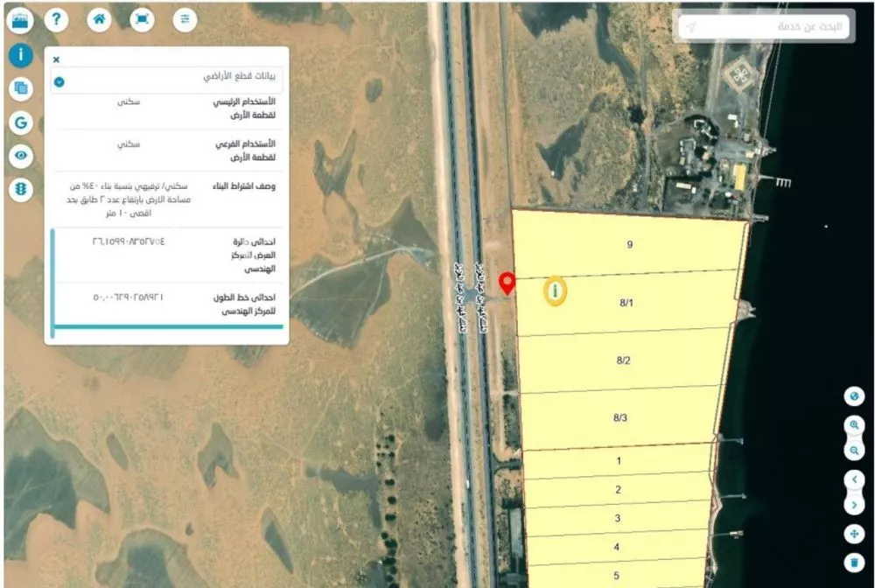
Task: Click the trash delete button on the right
Action: pos(855,563)
